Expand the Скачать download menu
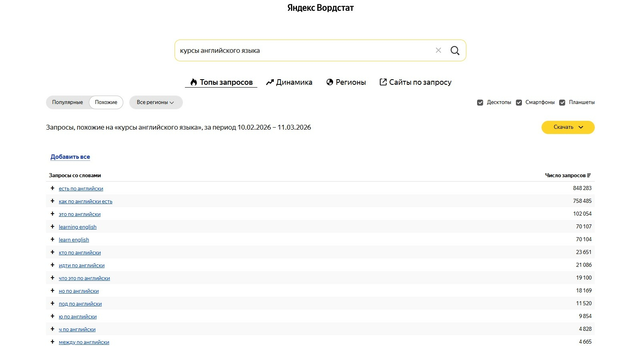This screenshot has height=348, width=644. (568, 127)
